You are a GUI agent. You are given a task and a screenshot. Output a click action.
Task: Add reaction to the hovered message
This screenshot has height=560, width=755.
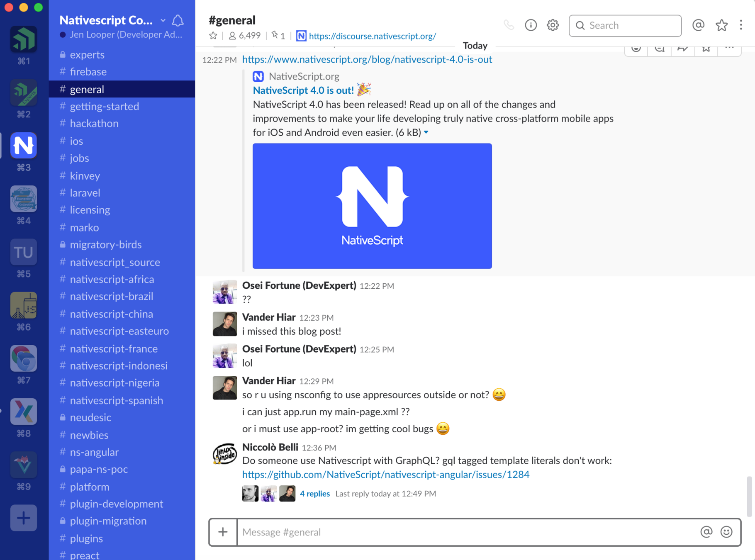(636, 49)
